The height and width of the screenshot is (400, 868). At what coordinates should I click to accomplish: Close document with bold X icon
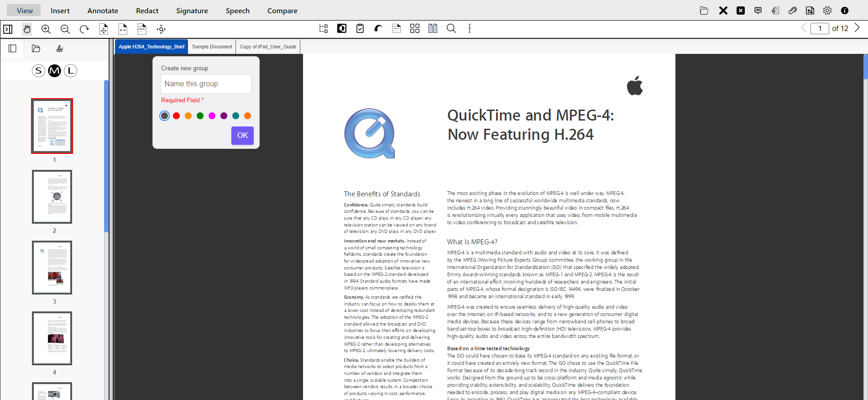point(723,11)
